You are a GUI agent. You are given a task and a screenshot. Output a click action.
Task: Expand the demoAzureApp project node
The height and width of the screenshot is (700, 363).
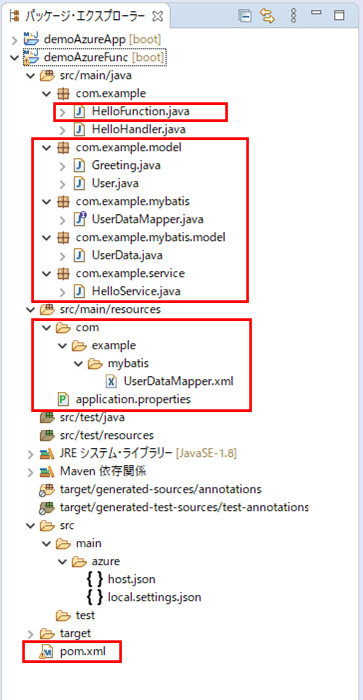(15, 40)
